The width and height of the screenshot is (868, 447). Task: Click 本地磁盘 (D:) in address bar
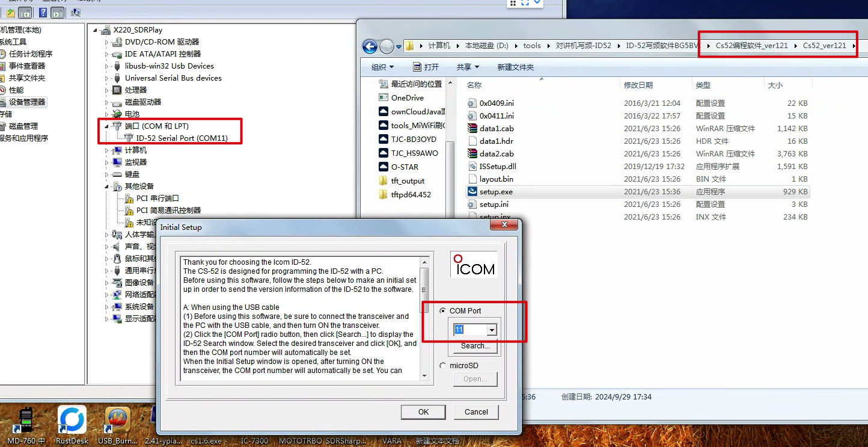(487, 46)
